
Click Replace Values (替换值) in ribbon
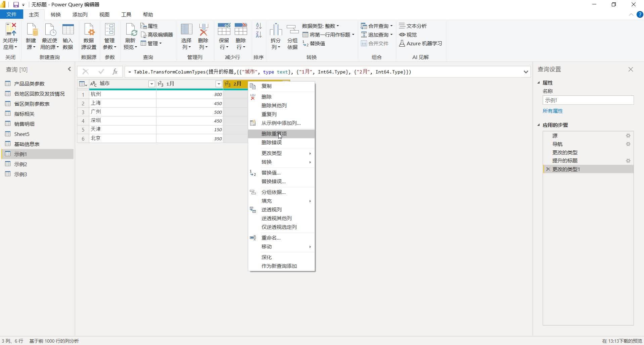314,43
